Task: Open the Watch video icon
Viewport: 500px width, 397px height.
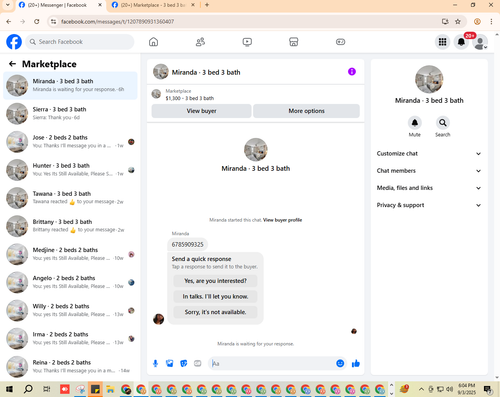Action: pyautogui.click(x=247, y=42)
